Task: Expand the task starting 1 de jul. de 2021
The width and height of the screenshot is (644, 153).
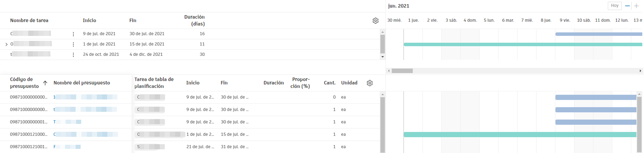Action: pyautogui.click(x=6, y=44)
